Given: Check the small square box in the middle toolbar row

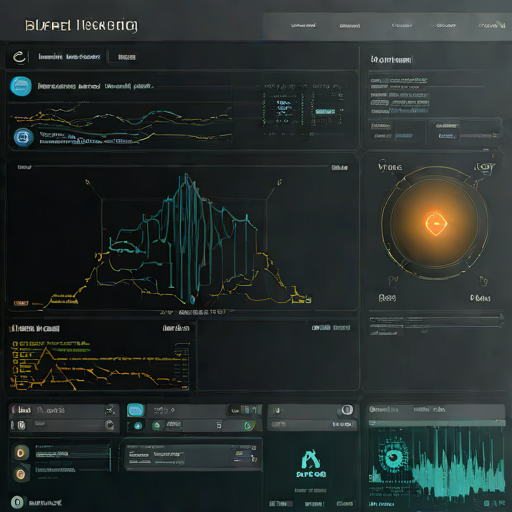Looking at the screenshot, I should coord(219,425).
